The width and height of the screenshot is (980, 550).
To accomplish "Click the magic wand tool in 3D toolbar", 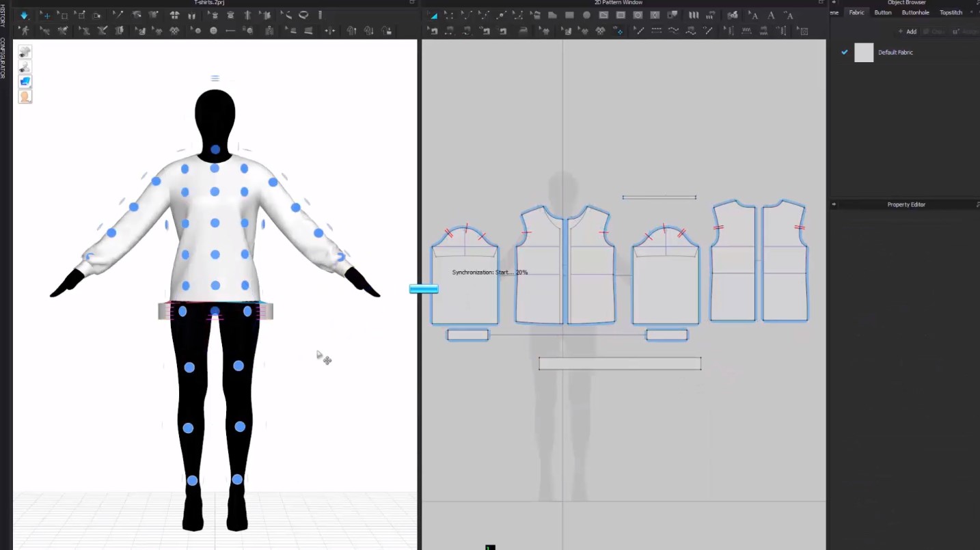I will (x=118, y=15).
